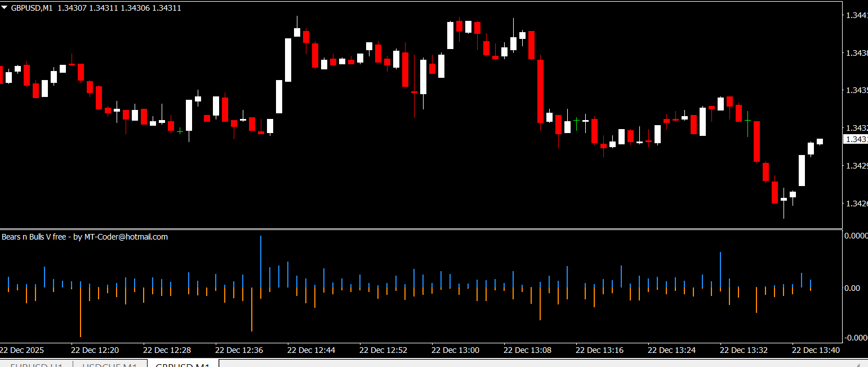Click the 22 Dec 13:40 time axis label
Screen dimensions: 868x367
pyautogui.click(x=816, y=350)
